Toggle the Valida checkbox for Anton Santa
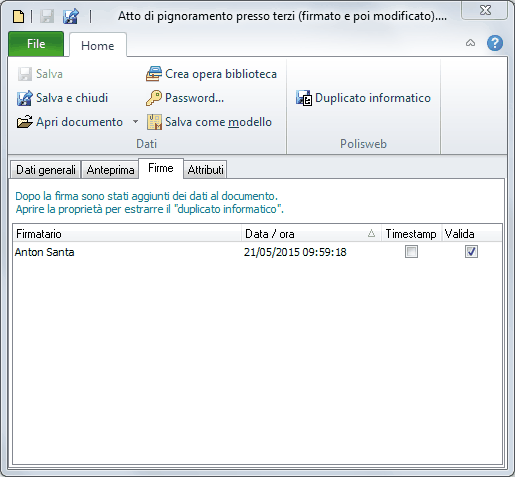Image resolution: width=515 pixels, height=477 pixels. (471, 252)
